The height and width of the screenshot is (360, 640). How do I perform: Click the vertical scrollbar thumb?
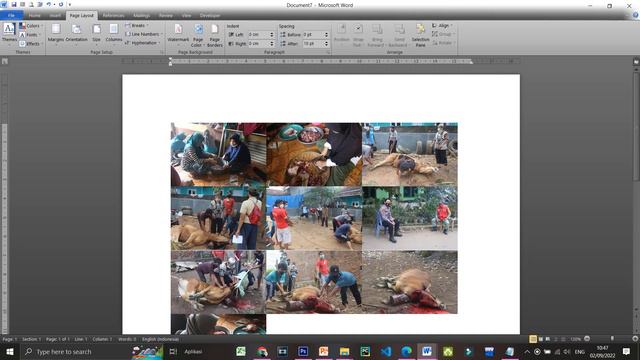[636, 127]
